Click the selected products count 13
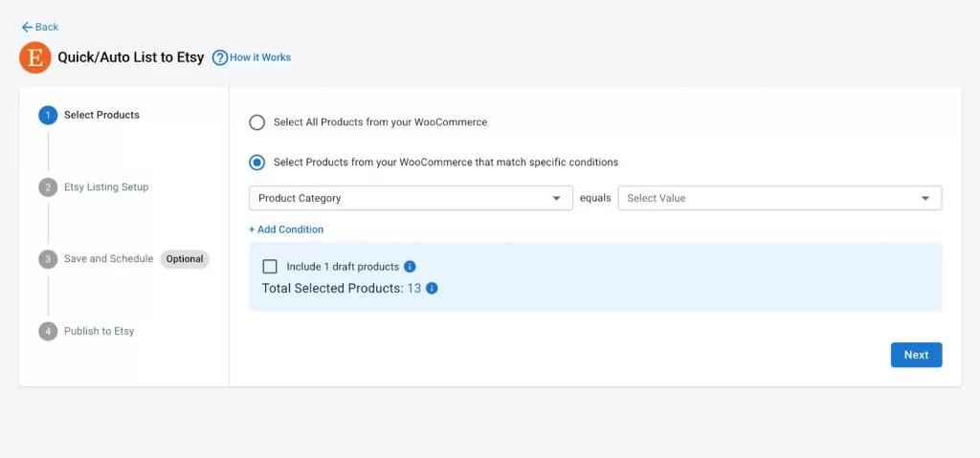The height and width of the screenshot is (458, 980). tap(413, 289)
